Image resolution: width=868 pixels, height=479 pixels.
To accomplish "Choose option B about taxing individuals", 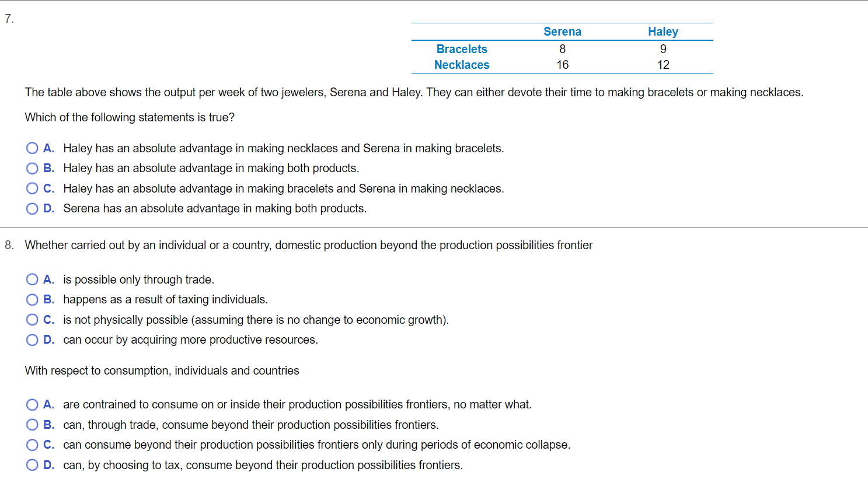I will (32, 299).
